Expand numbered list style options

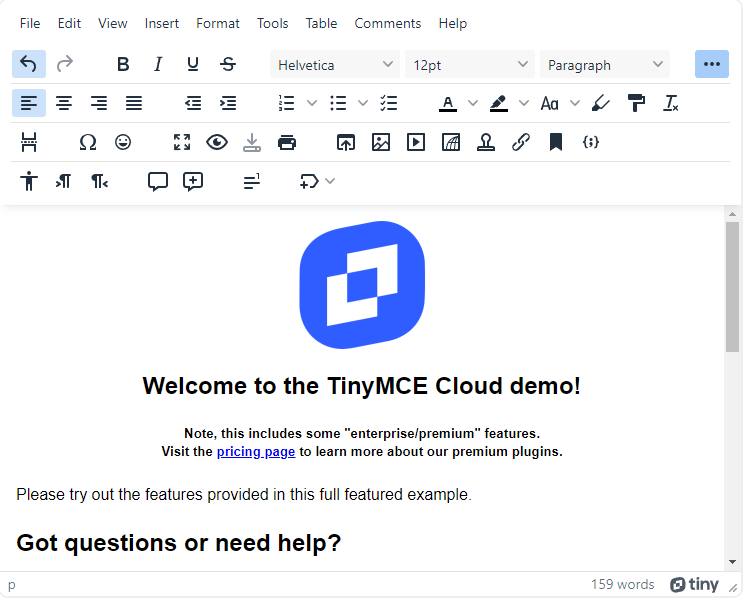point(312,103)
